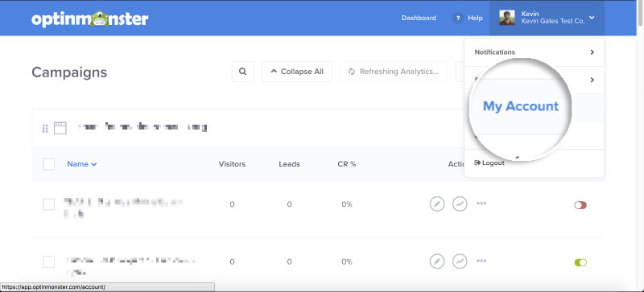Open the campaign search magnifier button
644x292 pixels.
(243, 72)
